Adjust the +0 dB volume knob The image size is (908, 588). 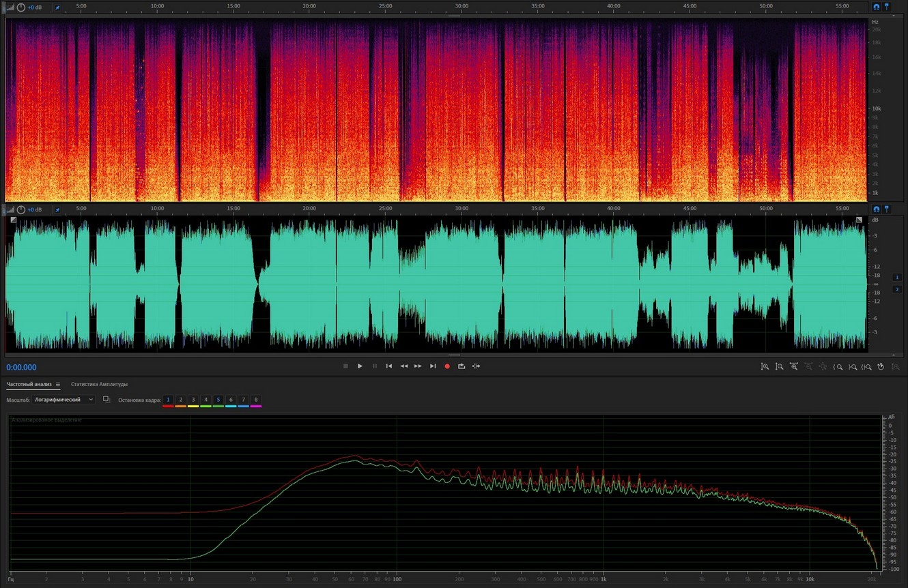click(x=21, y=209)
